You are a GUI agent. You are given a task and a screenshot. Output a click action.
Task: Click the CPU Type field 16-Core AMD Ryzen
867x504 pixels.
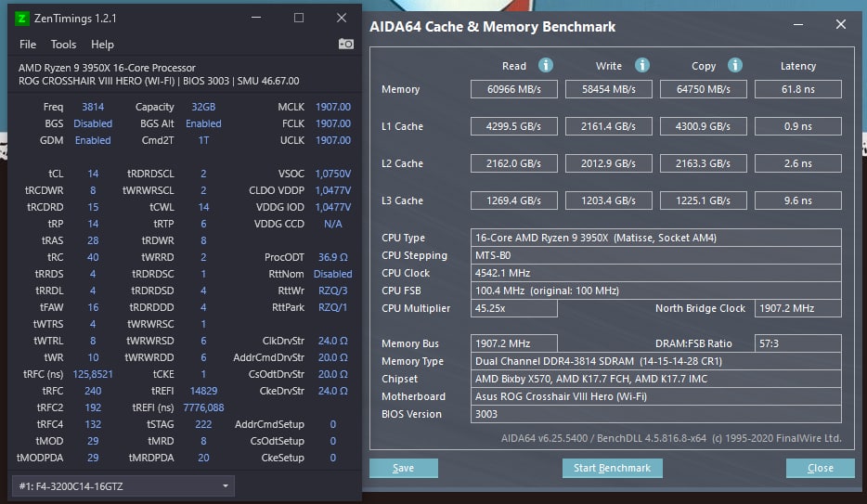pos(655,238)
